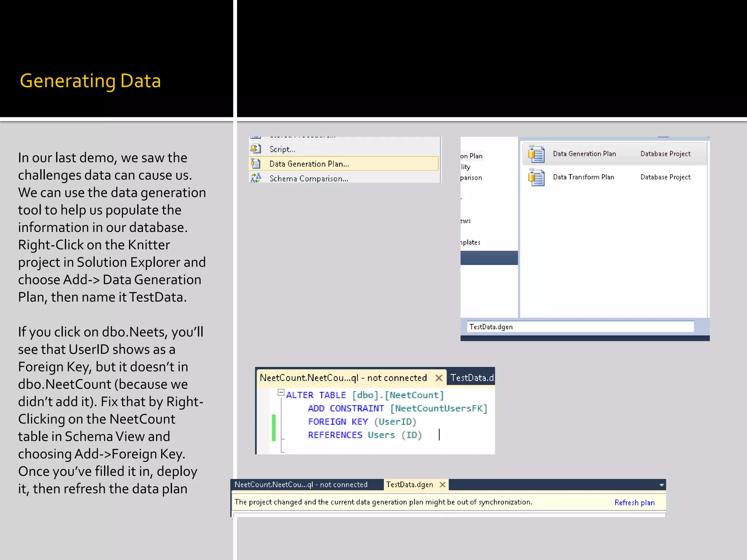Click the Data Generation Plan template icon

tap(537, 154)
